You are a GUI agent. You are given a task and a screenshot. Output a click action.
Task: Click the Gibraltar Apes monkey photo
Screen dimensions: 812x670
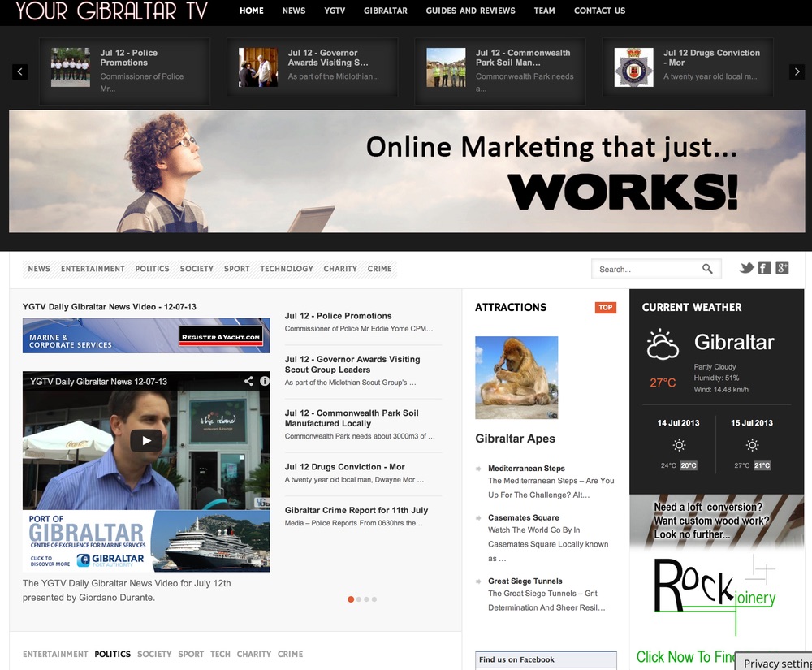point(516,378)
